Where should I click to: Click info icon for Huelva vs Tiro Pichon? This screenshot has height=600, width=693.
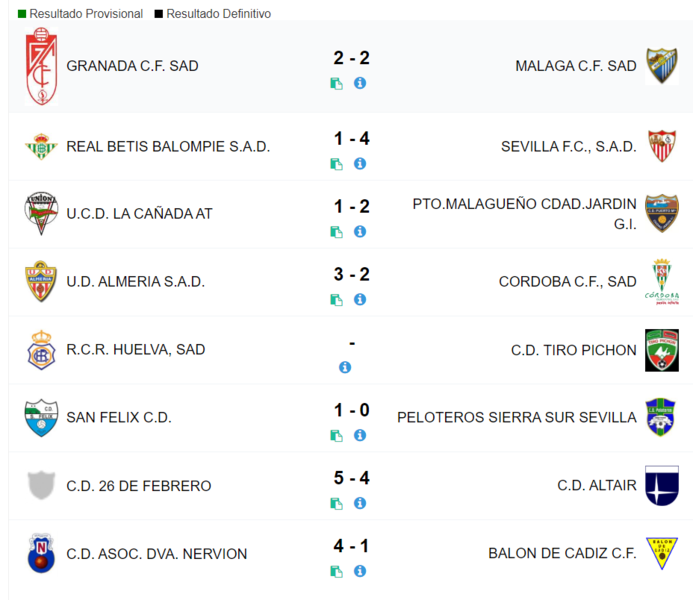coord(345,367)
